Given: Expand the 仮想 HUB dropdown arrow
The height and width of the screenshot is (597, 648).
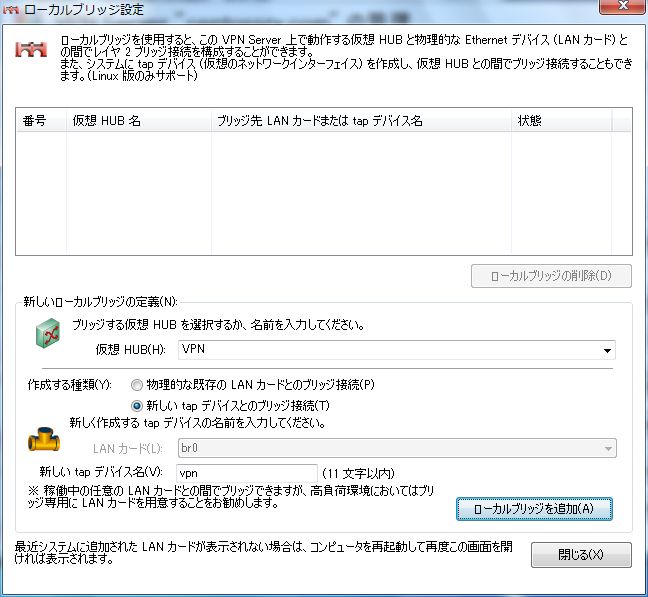Looking at the screenshot, I should 607,351.
